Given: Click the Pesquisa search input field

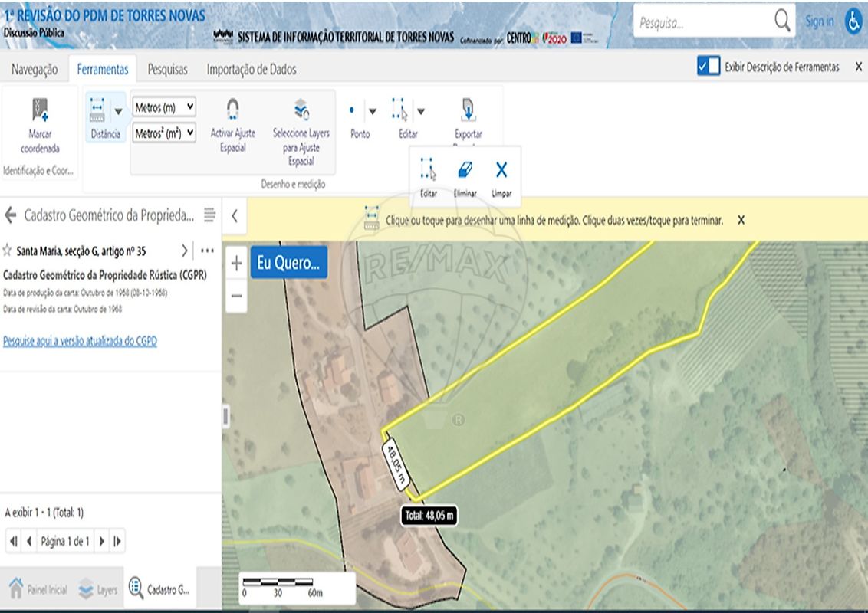Looking at the screenshot, I should pyautogui.click(x=702, y=23).
